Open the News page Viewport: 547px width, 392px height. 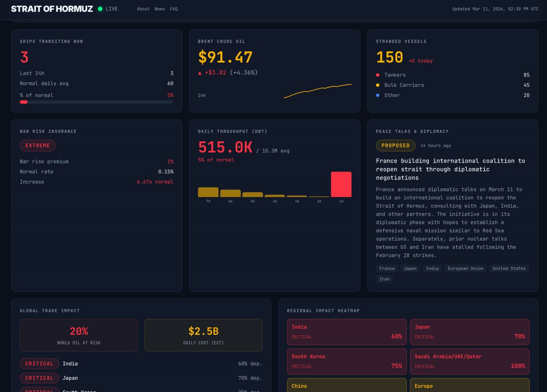[160, 9]
